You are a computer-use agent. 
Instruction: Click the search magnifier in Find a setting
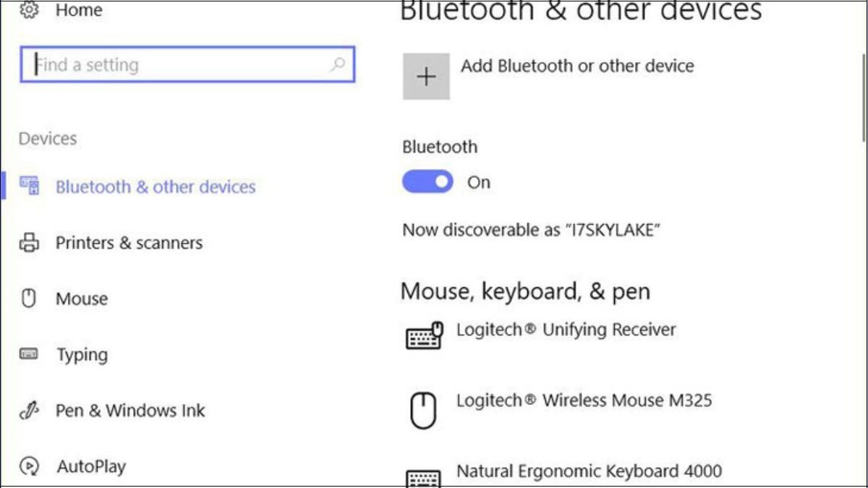pos(337,64)
